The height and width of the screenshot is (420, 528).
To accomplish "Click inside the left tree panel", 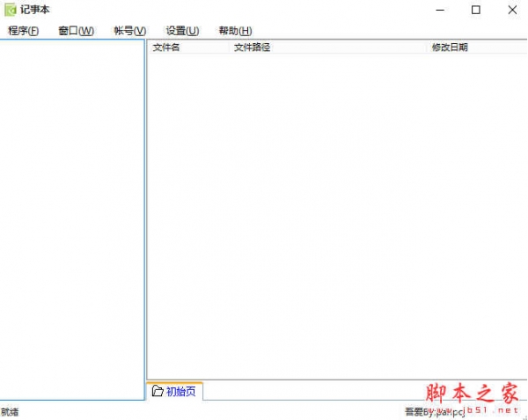I will pyautogui.click(x=72, y=219).
